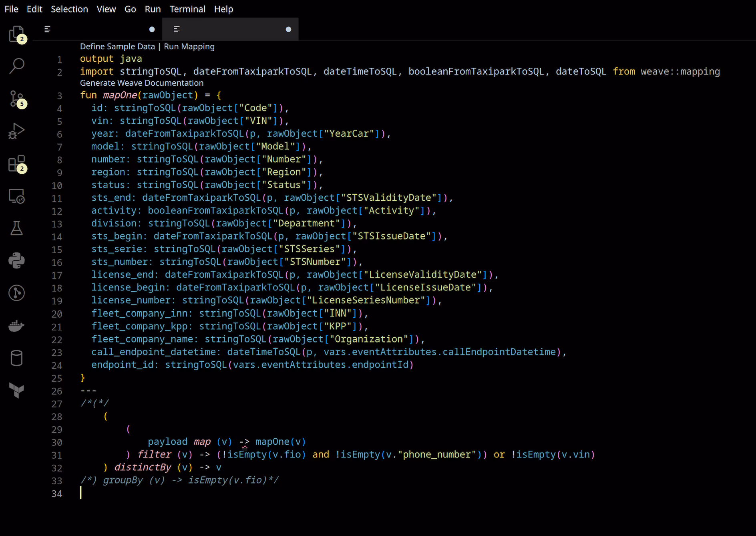Open the Database cylinder view
Viewport: 756px width, 536px height.
pos(16,358)
